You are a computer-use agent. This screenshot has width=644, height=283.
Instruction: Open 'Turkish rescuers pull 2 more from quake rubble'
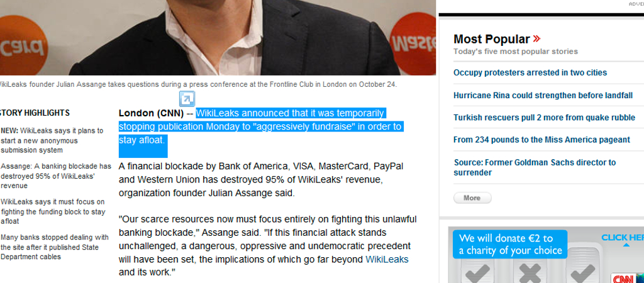coord(544,118)
